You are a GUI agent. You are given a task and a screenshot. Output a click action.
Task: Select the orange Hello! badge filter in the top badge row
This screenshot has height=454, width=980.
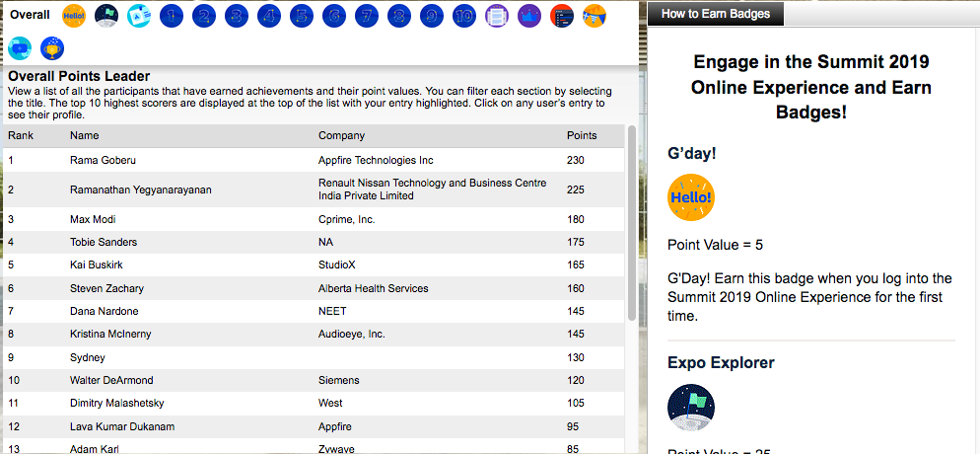[x=74, y=16]
